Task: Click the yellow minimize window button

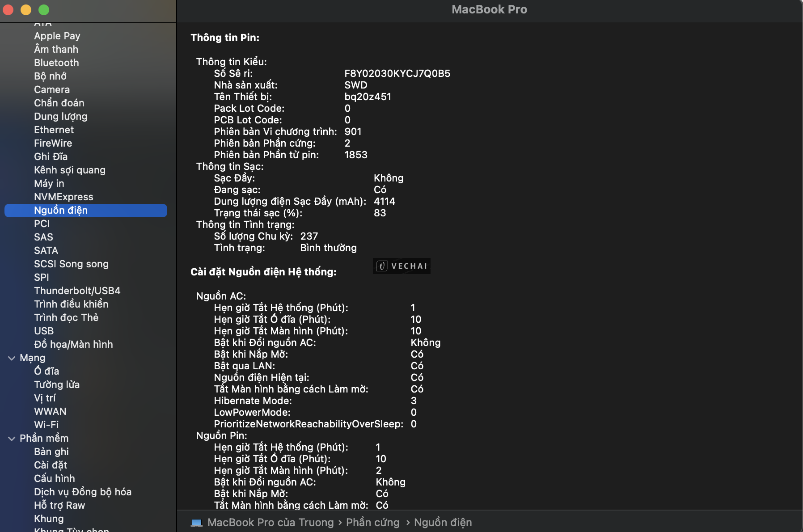Action: (25, 10)
